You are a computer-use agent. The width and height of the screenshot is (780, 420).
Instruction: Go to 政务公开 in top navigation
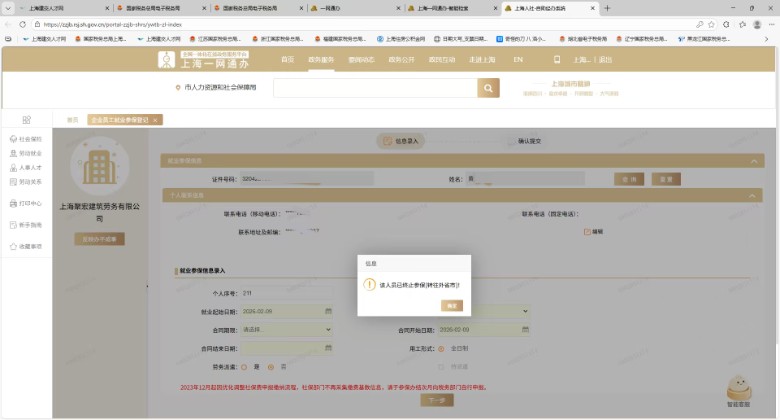click(402, 60)
